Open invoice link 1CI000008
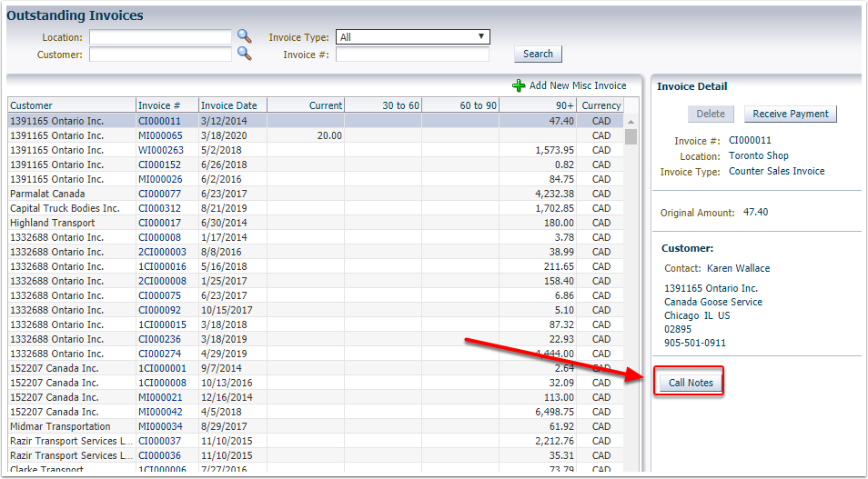The height and width of the screenshot is (479, 868). coord(162,383)
